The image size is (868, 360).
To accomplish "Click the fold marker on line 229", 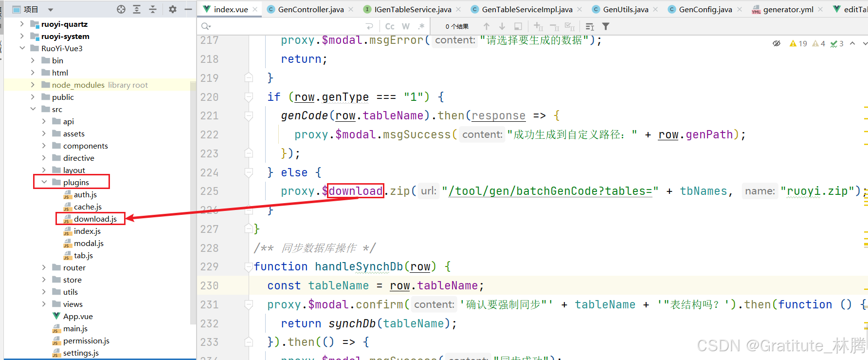I will [249, 266].
